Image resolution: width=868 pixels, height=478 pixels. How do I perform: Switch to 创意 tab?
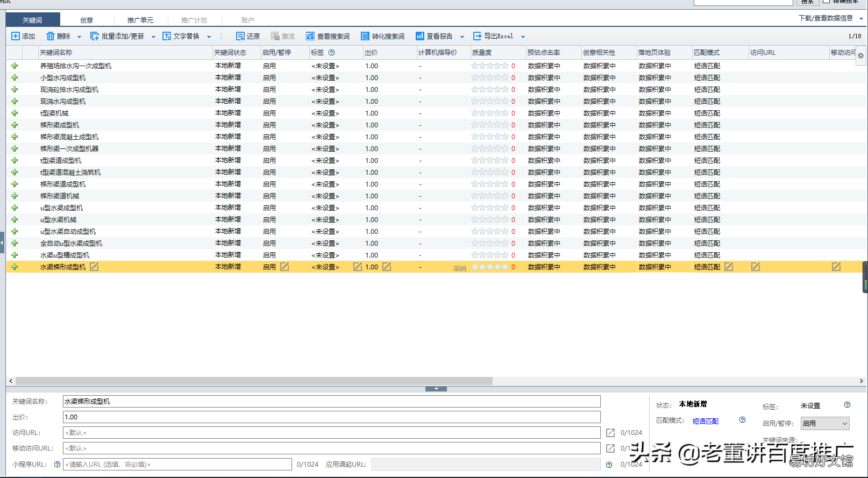(x=87, y=20)
